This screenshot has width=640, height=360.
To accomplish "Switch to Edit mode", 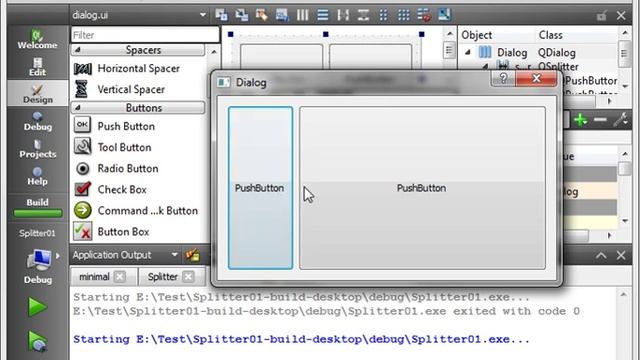I will click(37, 67).
